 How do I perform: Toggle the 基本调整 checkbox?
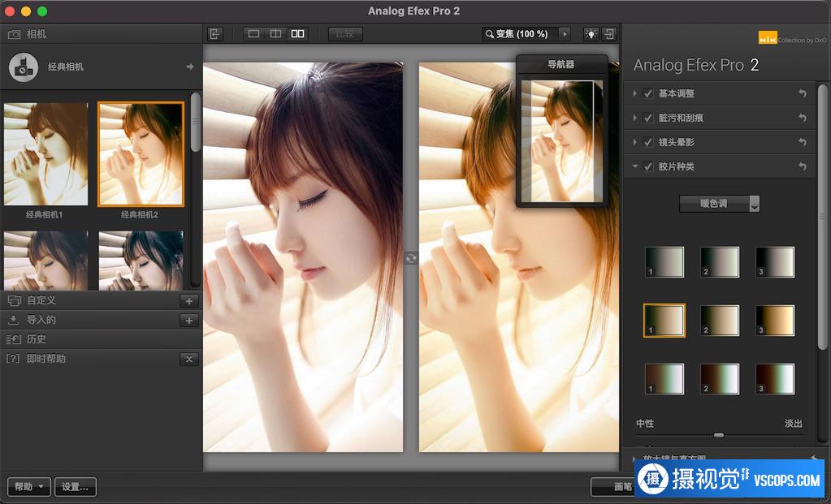[x=647, y=93]
